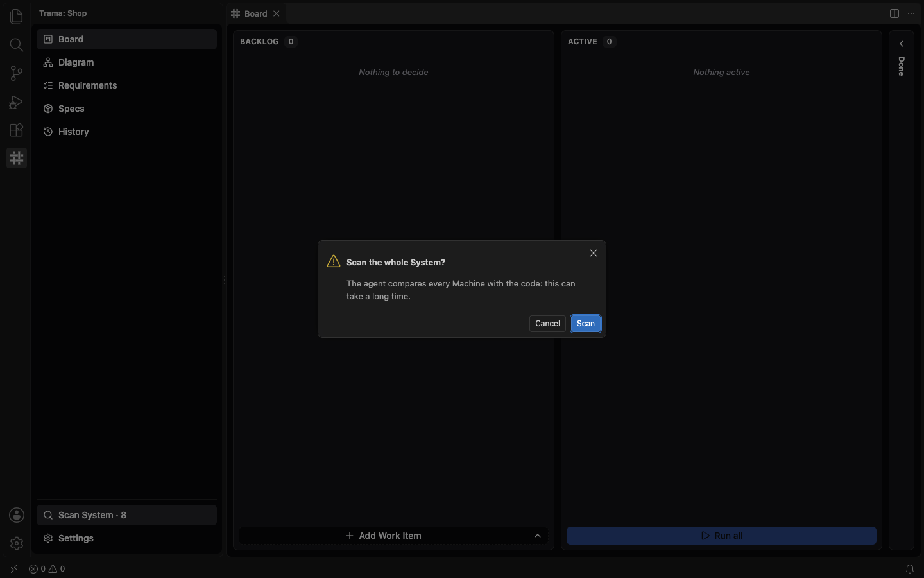Click Scan System · 8 entry
Viewport: 924px width, 578px height.
point(126,515)
